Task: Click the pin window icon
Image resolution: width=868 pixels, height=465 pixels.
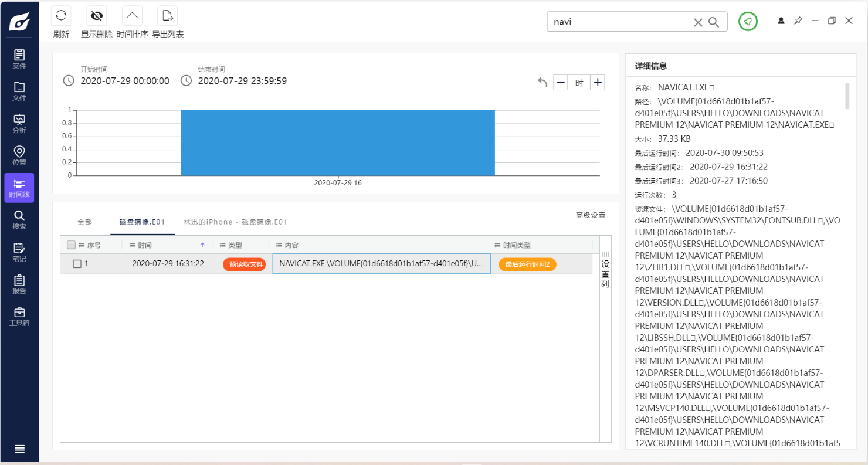Action: (x=798, y=21)
